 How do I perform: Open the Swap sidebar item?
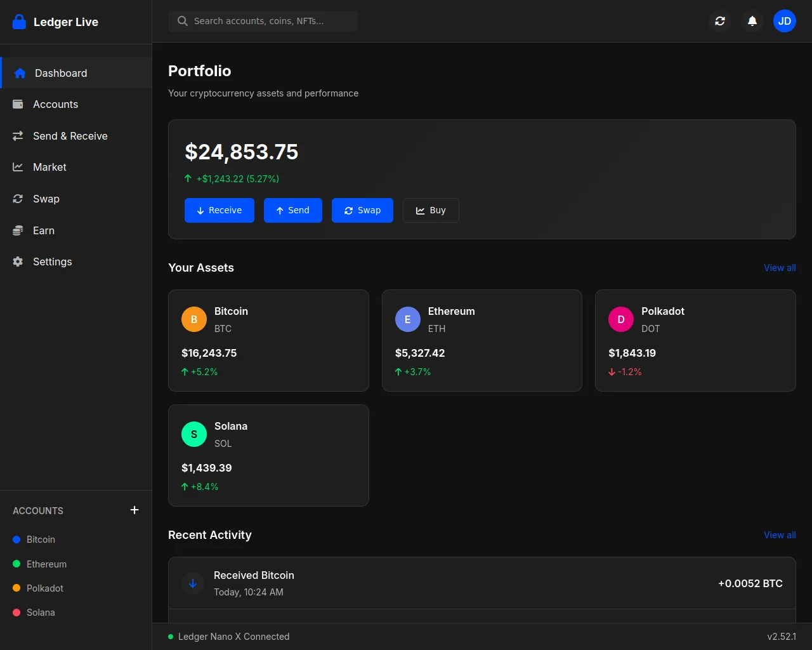tap(76, 199)
